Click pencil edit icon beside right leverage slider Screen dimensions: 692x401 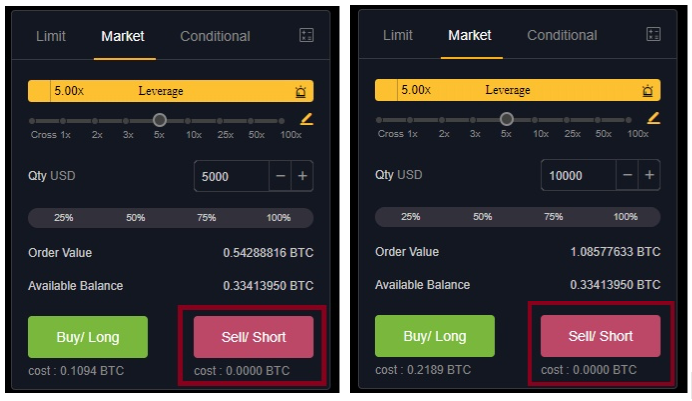coord(654,118)
